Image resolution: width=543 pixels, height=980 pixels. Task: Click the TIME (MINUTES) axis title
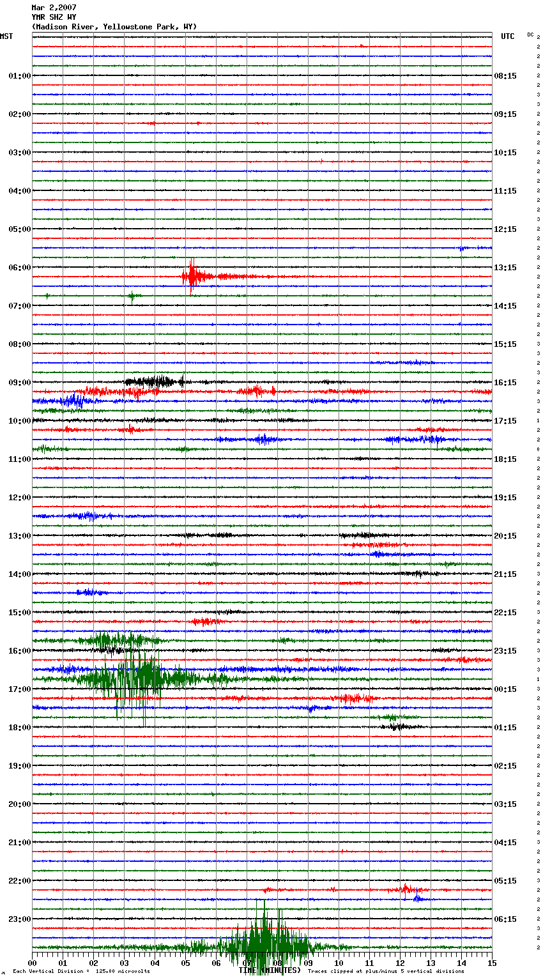click(x=270, y=970)
